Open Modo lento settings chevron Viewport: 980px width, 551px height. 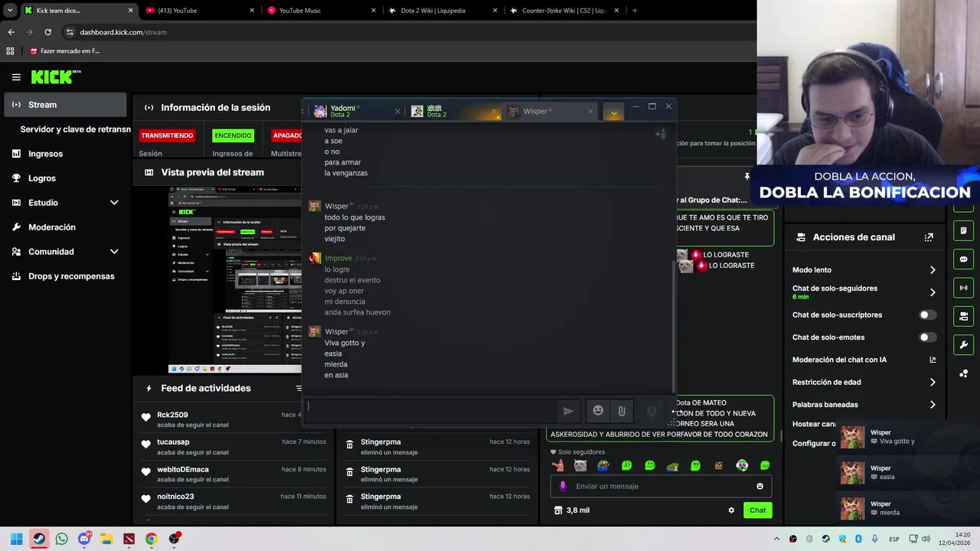(x=933, y=270)
